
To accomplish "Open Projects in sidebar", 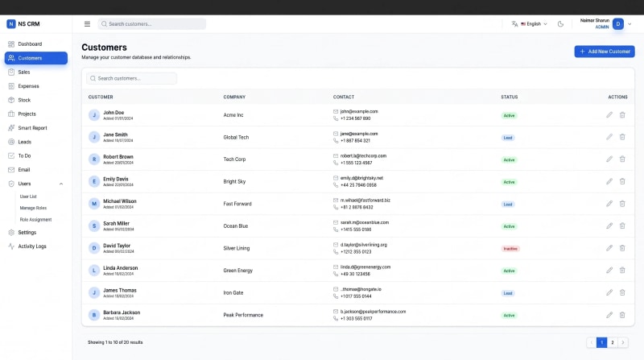I will [36, 114].
